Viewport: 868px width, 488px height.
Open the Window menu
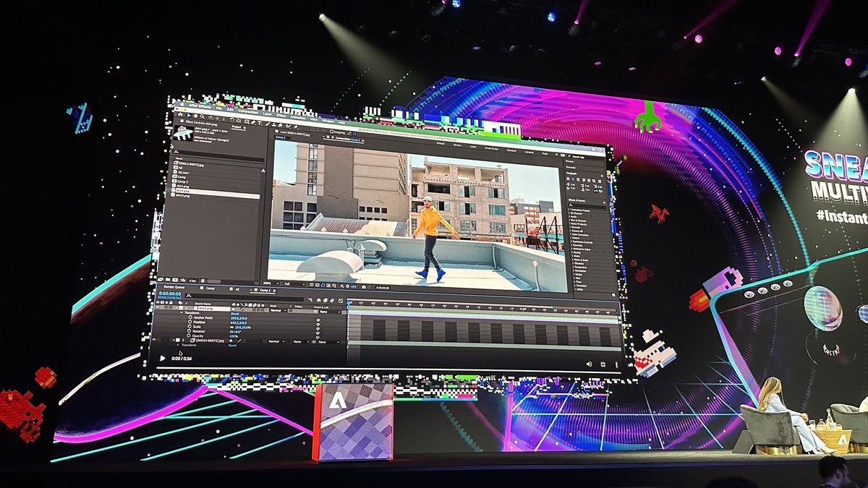328,121
